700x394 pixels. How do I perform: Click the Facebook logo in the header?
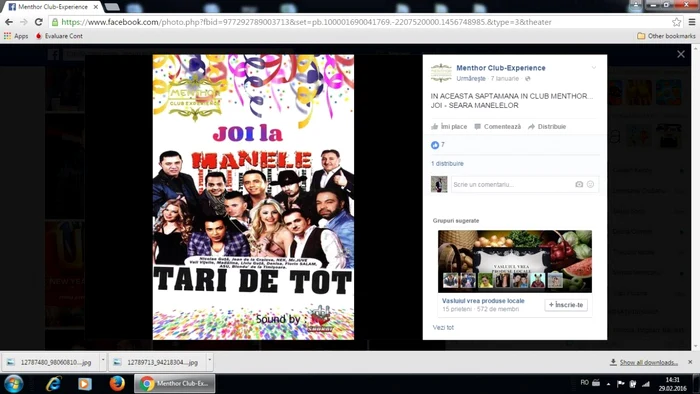click(53, 54)
